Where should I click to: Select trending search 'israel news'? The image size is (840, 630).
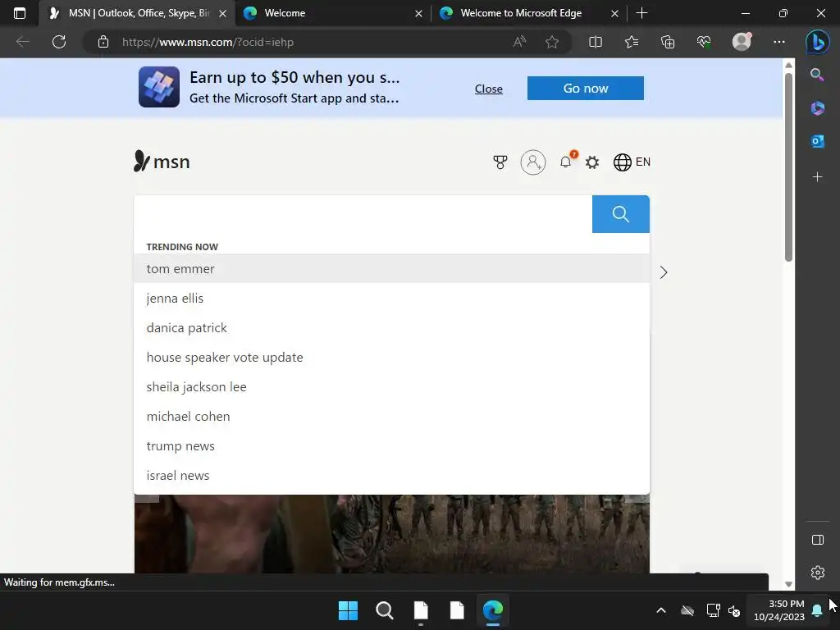[x=391, y=475]
